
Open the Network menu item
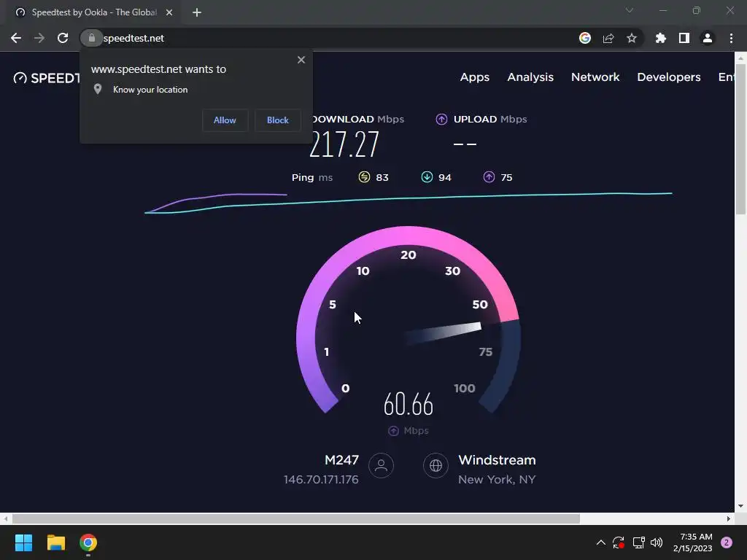tap(595, 77)
